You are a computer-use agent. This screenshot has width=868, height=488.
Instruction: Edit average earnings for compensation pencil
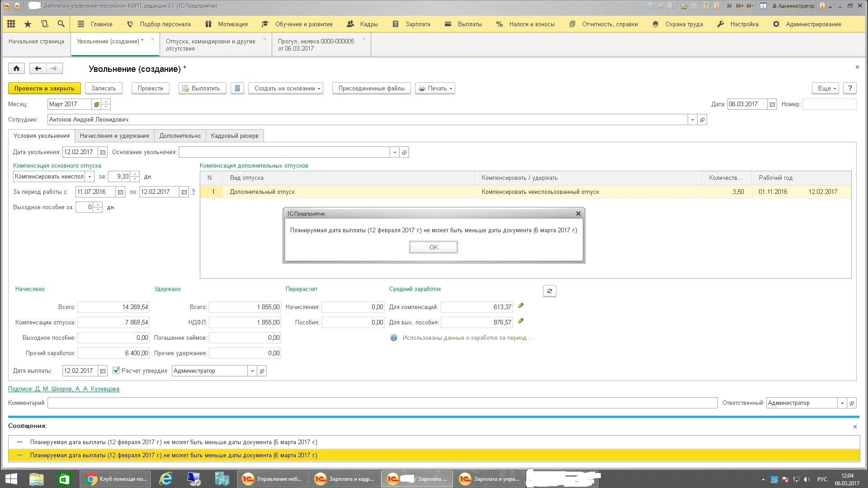pyautogui.click(x=521, y=306)
